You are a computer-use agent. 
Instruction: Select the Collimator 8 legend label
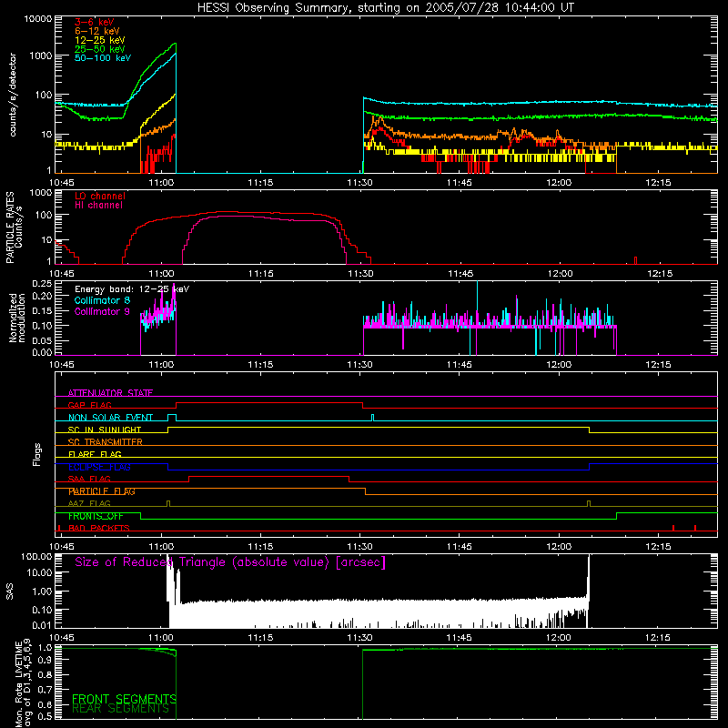pyautogui.click(x=102, y=300)
